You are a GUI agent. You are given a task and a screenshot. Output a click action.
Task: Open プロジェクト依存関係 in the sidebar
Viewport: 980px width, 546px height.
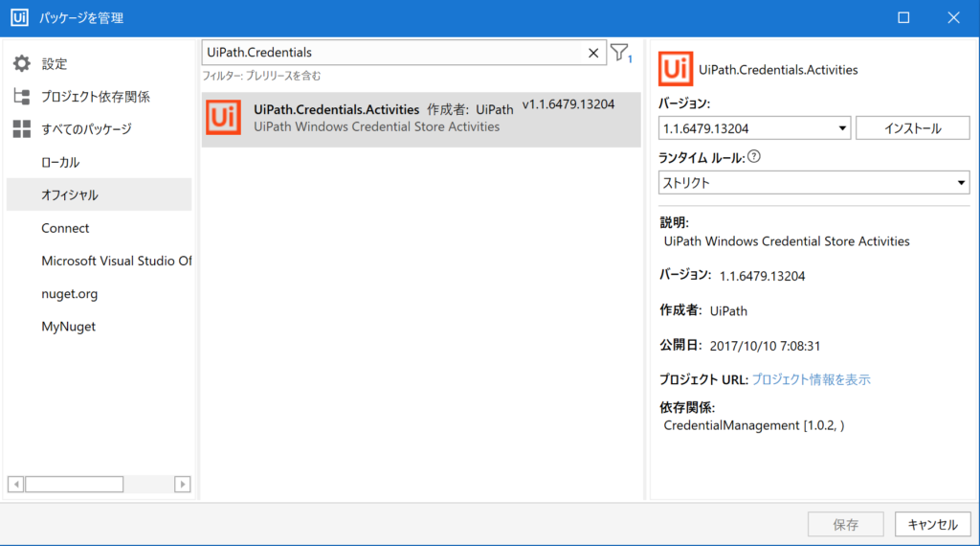click(x=96, y=97)
